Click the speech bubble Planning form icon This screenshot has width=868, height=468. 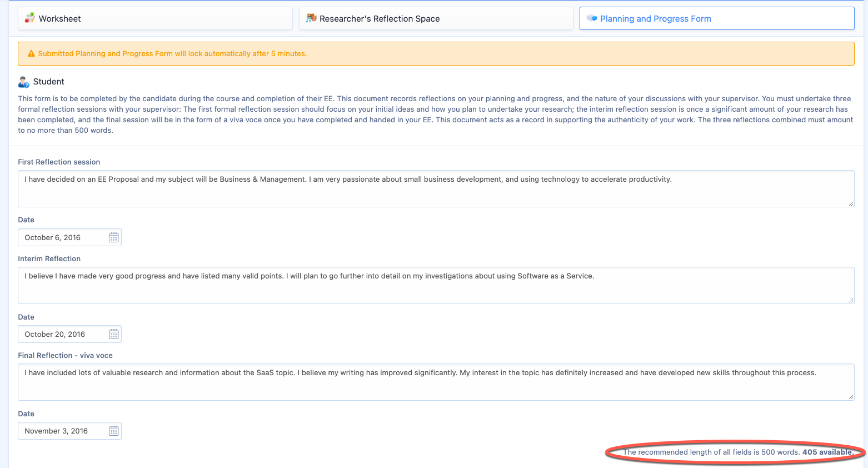pyautogui.click(x=592, y=18)
